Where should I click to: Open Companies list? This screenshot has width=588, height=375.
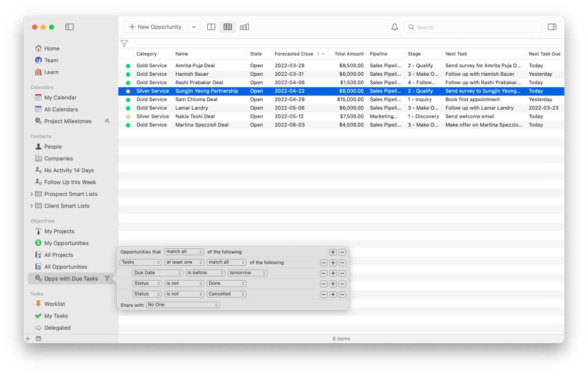pos(58,159)
